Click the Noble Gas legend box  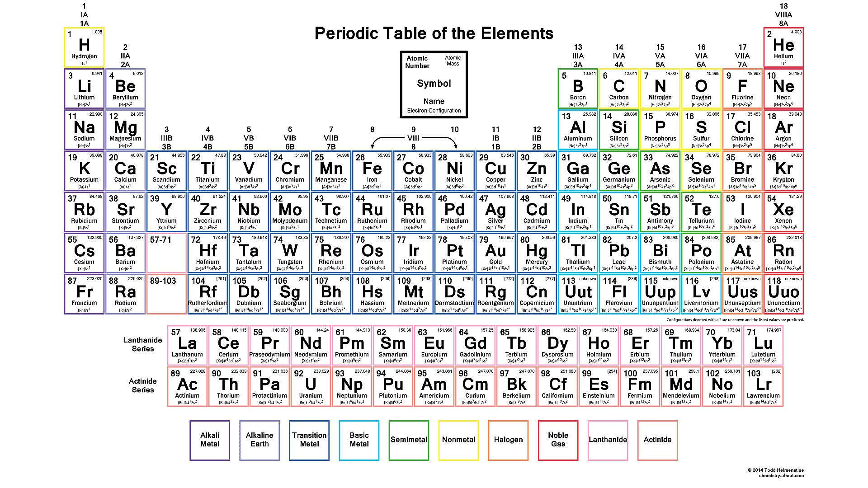pyautogui.click(x=558, y=441)
